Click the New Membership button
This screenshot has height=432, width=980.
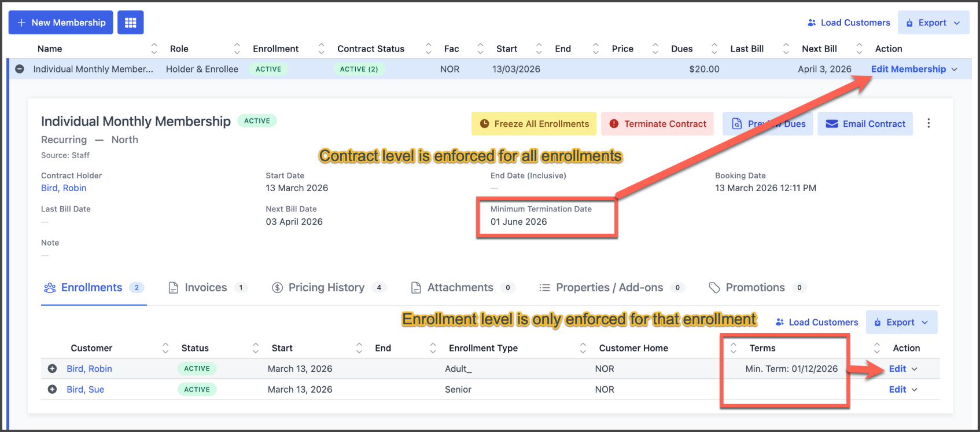61,23
